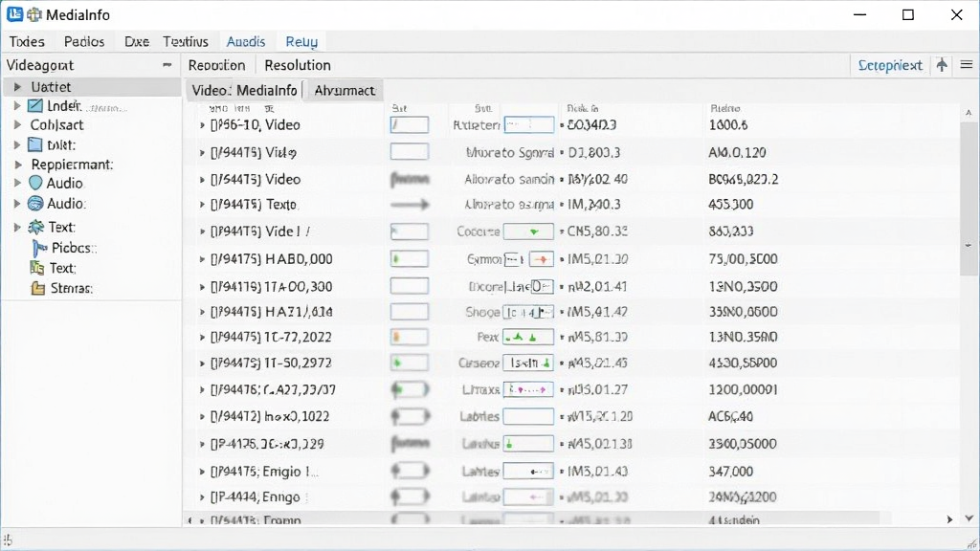Open the hamburger menu icon at top right
The image size is (980, 551).
tap(967, 65)
